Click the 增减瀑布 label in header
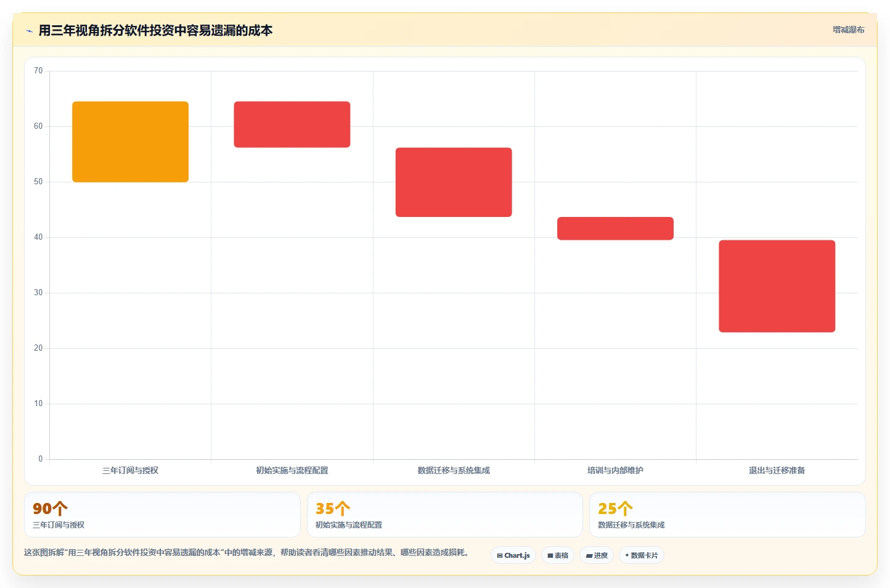The width and height of the screenshot is (890, 588). [x=848, y=30]
